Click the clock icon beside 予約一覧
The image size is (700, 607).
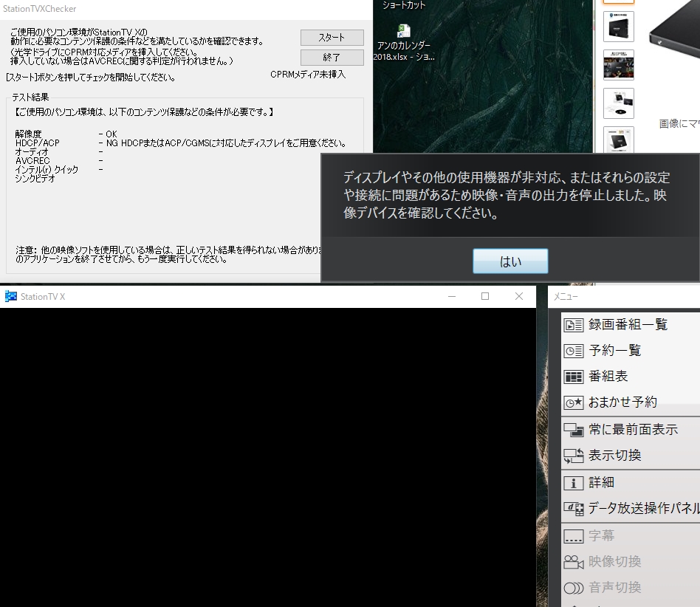(574, 351)
